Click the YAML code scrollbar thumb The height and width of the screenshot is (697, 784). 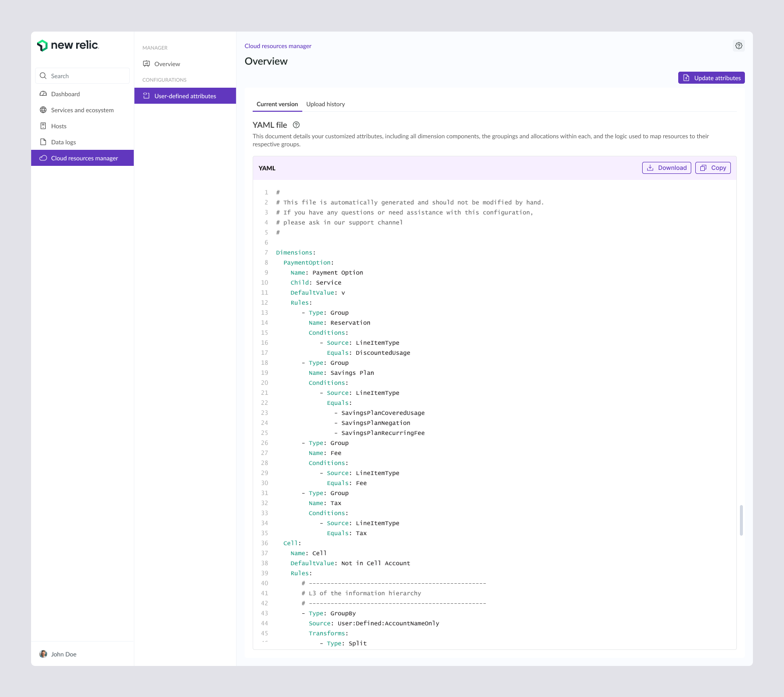tap(741, 520)
